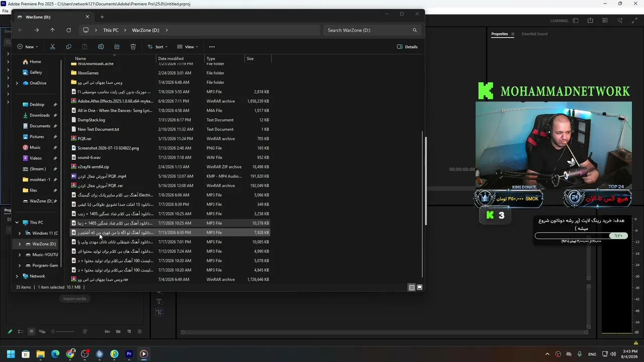This screenshot has width=644, height=362.
Task: Open the Premiere Pro export share icon
Action: pyautogui.click(x=590, y=21)
